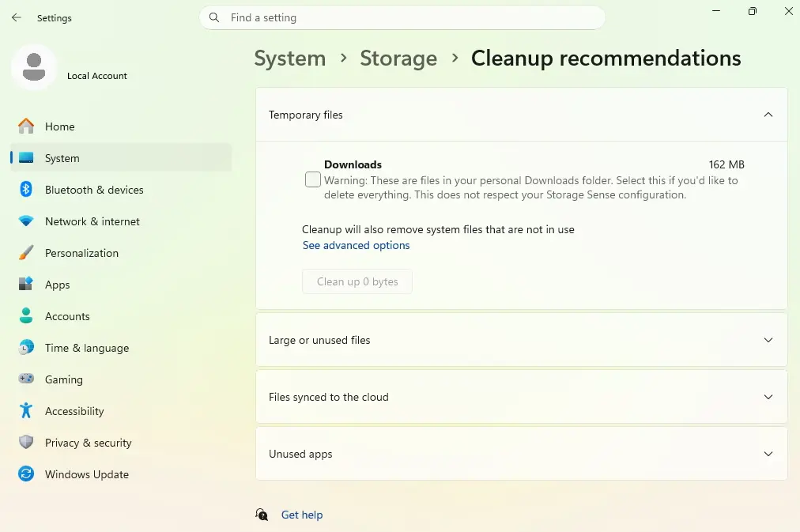Click the Local Account name
The height and width of the screenshot is (532, 800).
coord(97,75)
